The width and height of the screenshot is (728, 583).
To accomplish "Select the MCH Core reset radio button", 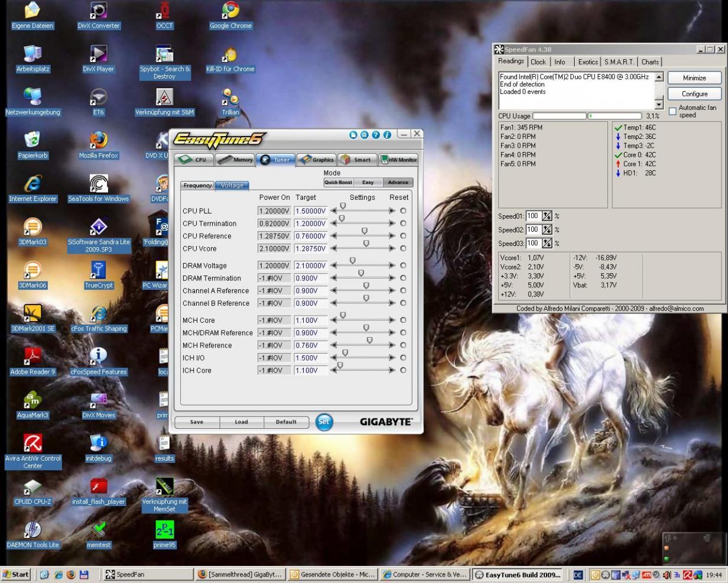I will (403, 320).
